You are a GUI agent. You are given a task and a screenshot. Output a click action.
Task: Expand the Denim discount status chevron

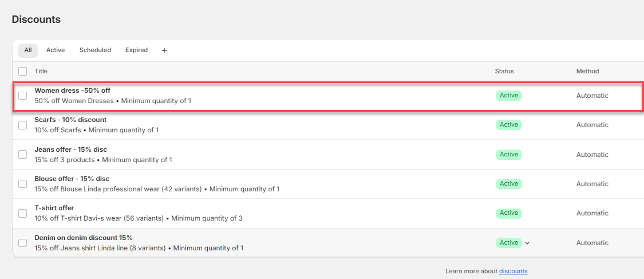point(527,243)
